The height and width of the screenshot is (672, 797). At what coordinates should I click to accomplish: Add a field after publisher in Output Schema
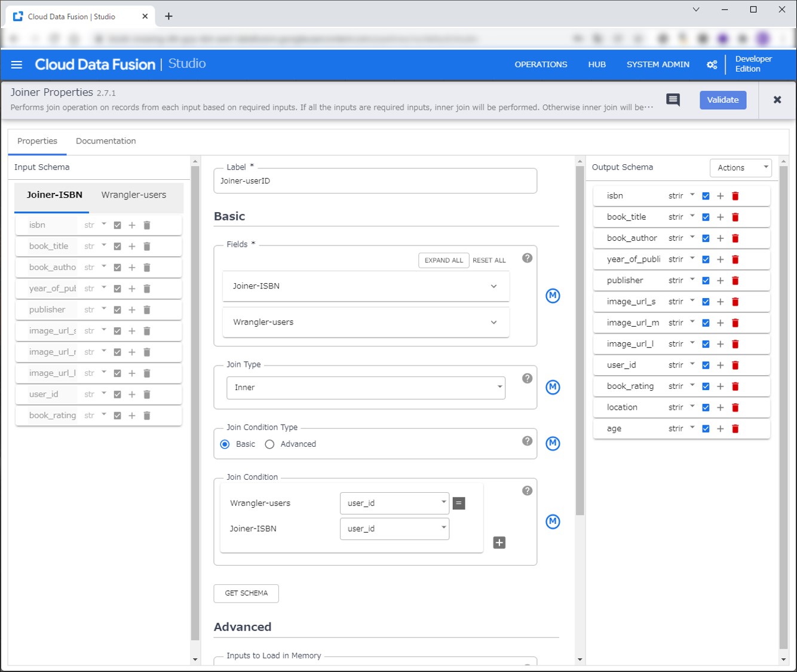(x=721, y=281)
